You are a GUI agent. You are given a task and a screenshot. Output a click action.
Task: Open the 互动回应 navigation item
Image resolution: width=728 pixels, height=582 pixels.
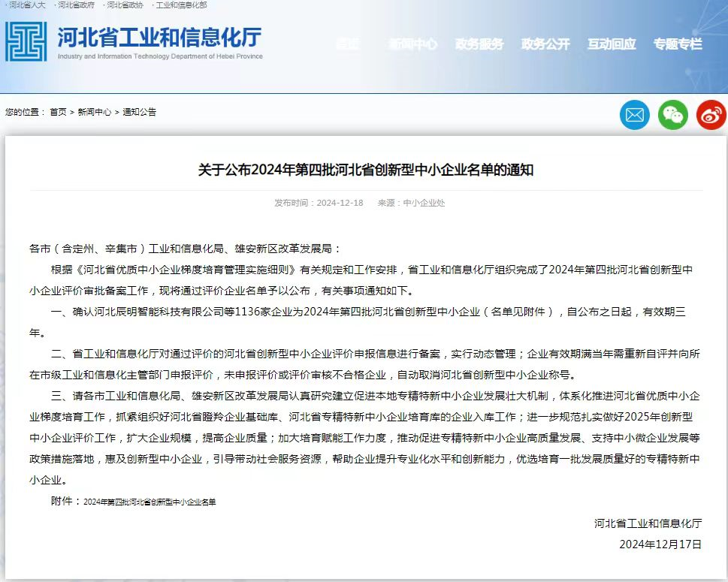(612, 44)
